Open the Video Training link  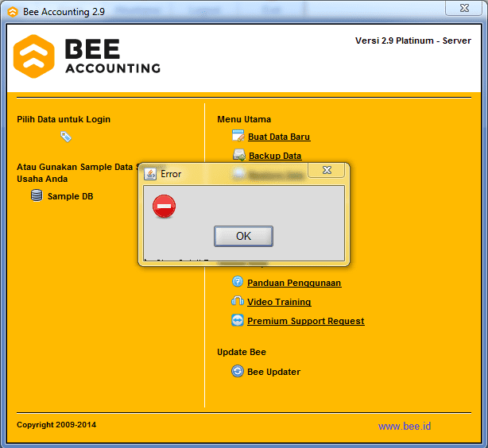[x=279, y=302]
